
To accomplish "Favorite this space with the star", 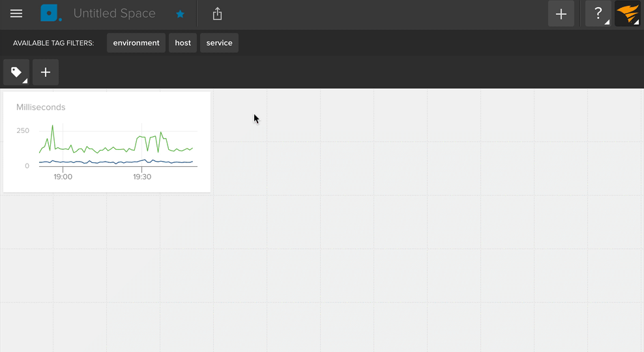I will pyautogui.click(x=181, y=14).
